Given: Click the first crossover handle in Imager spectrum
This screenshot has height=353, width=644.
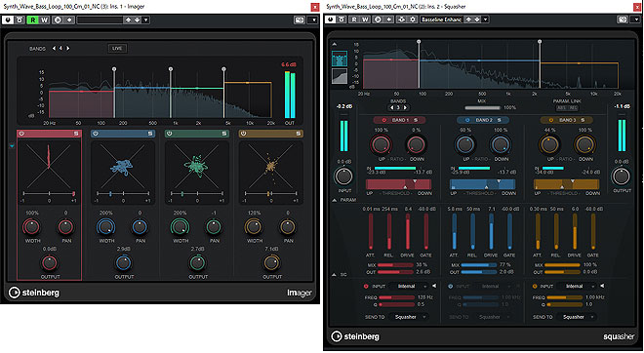Looking at the screenshot, I should tap(114, 69).
